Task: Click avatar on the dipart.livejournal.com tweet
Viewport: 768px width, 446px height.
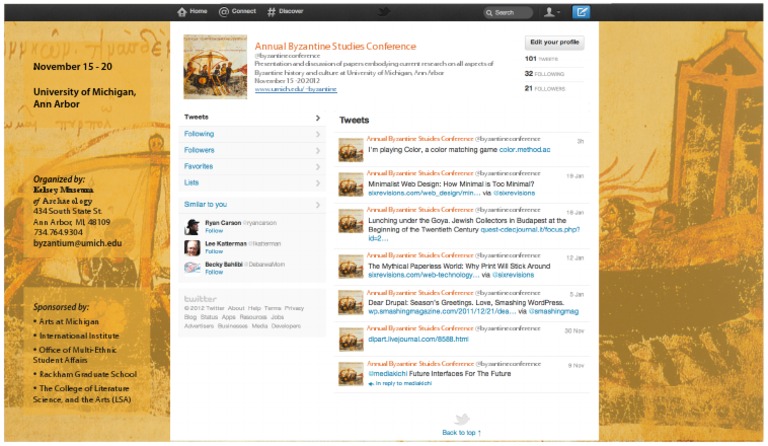Action: pos(351,340)
